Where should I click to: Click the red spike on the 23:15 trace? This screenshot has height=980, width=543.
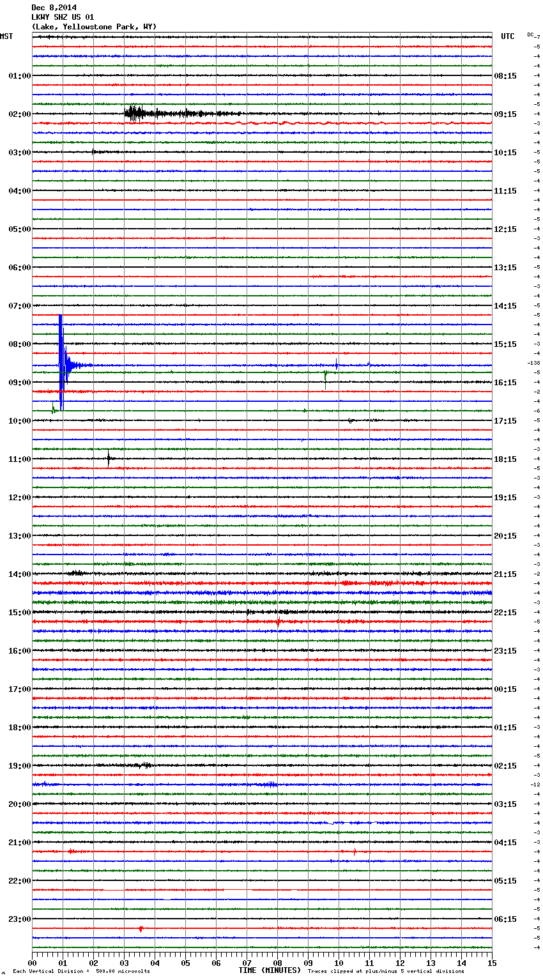click(x=141, y=929)
